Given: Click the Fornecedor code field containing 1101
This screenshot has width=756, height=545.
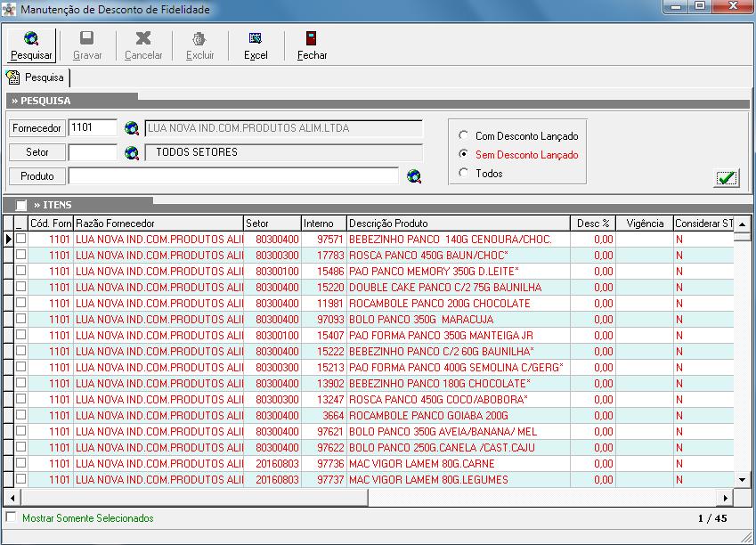Looking at the screenshot, I should tap(93, 127).
